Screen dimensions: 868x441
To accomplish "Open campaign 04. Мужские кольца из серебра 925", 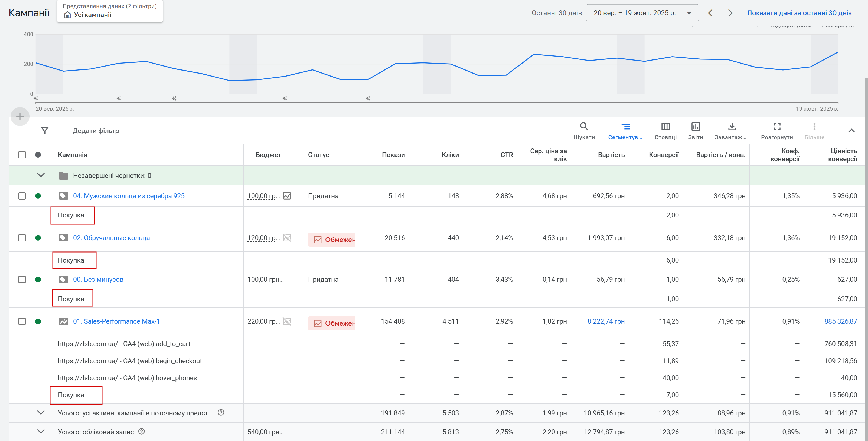I will pos(129,196).
